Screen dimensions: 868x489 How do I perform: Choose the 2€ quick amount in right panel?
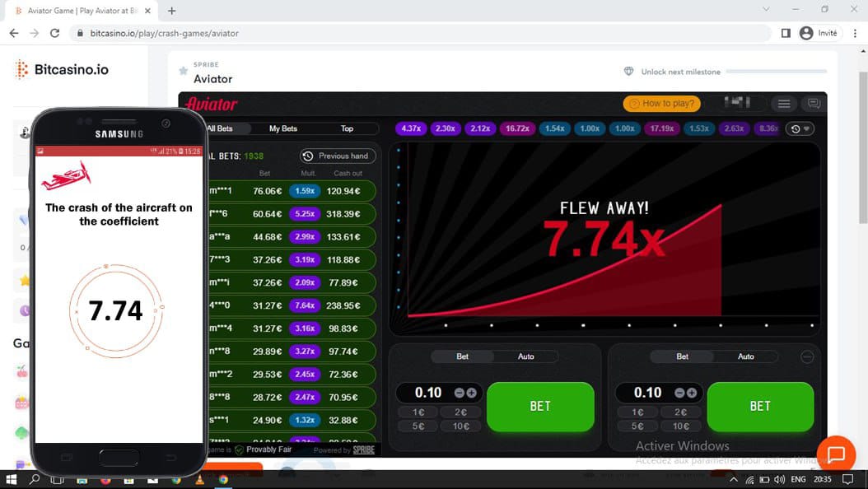pyautogui.click(x=680, y=412)
